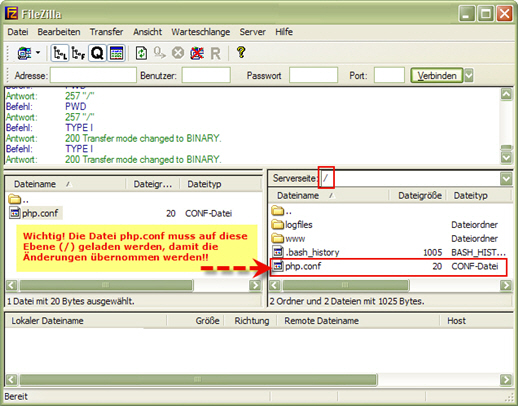Click remote pane scroll left arrow
The image size is (518, 406).
coord(275,285)
